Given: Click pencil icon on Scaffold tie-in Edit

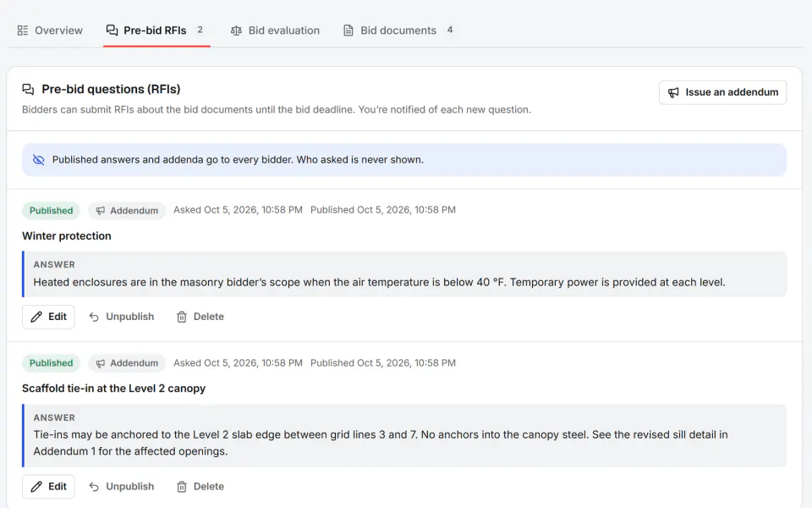Looking at the screenshot, I should click(36, 487).
